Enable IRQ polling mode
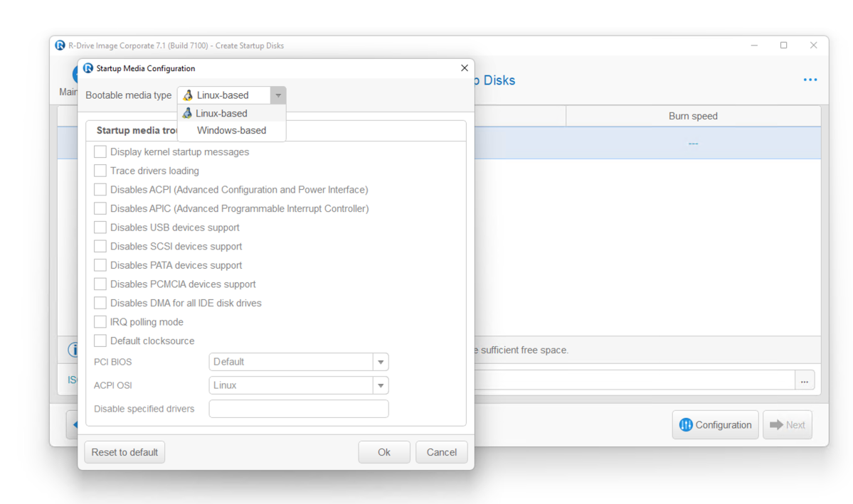The width and height of the screenshot is (853, 504). point(100,322)
